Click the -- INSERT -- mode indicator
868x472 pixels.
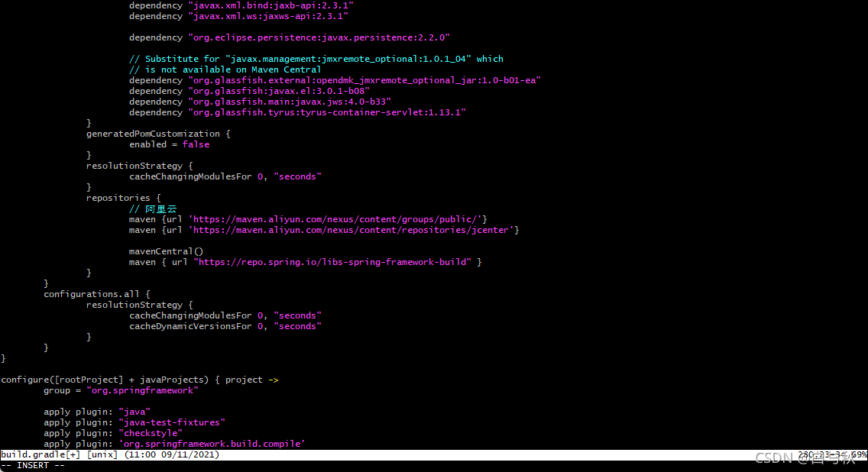coord(33,465)
